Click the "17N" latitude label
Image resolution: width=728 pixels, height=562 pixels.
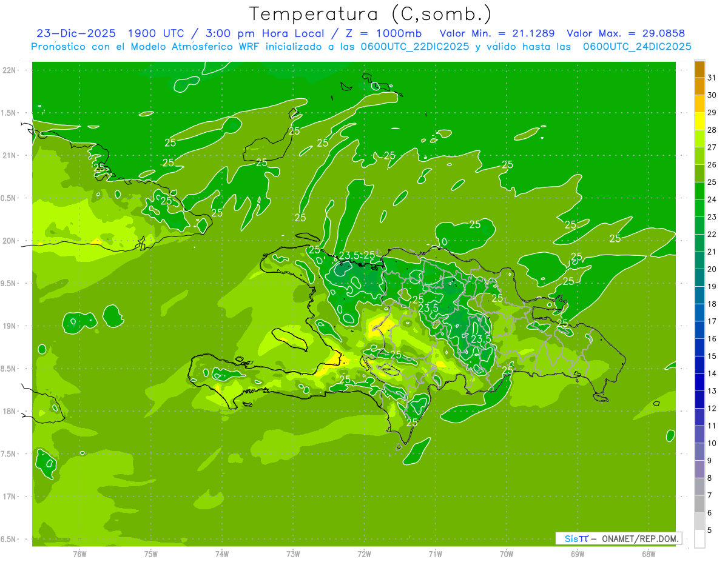9,497
